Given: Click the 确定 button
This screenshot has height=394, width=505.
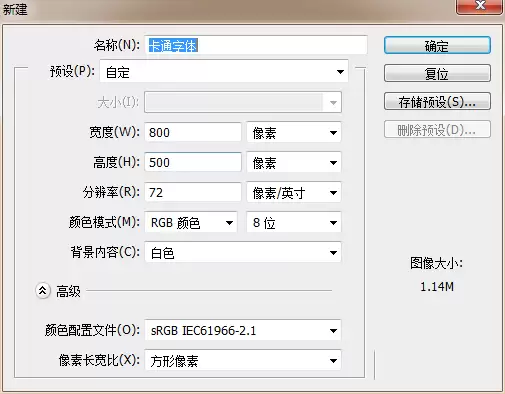Looking at the screenshot, I should coord(437,45).
